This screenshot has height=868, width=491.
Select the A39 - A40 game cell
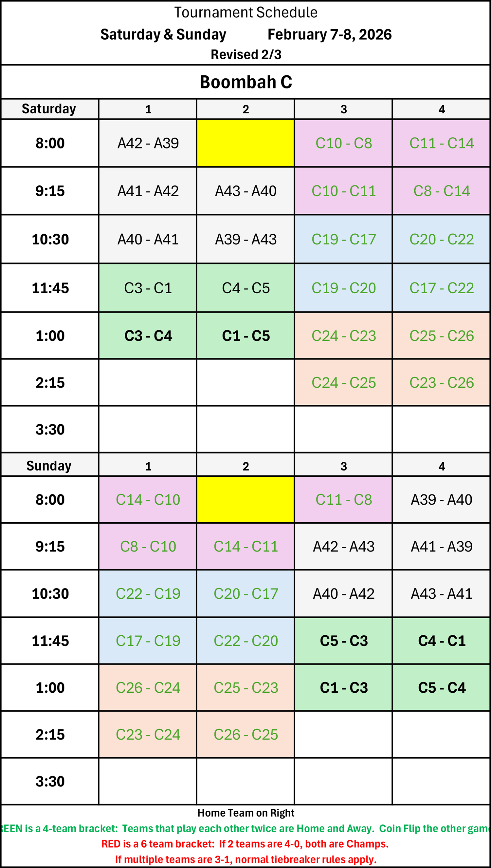pyautogui.click(x=442, y=499)
